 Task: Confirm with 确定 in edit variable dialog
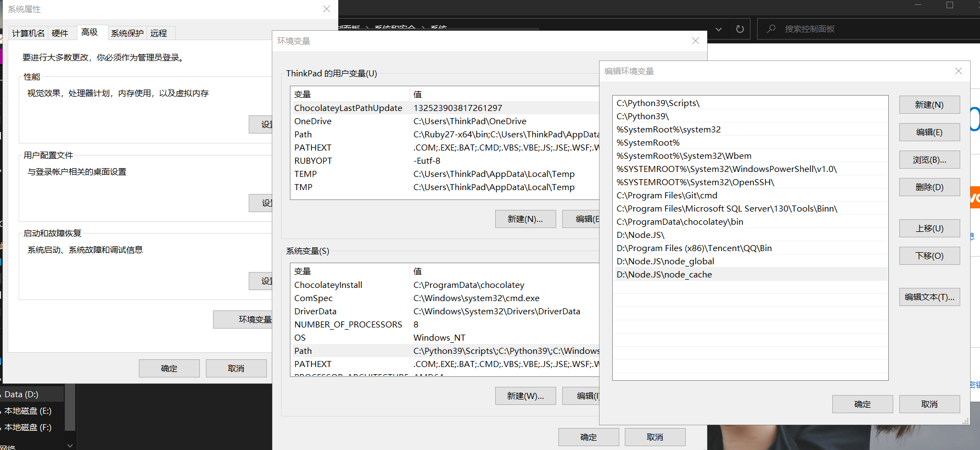pos(863,404)
